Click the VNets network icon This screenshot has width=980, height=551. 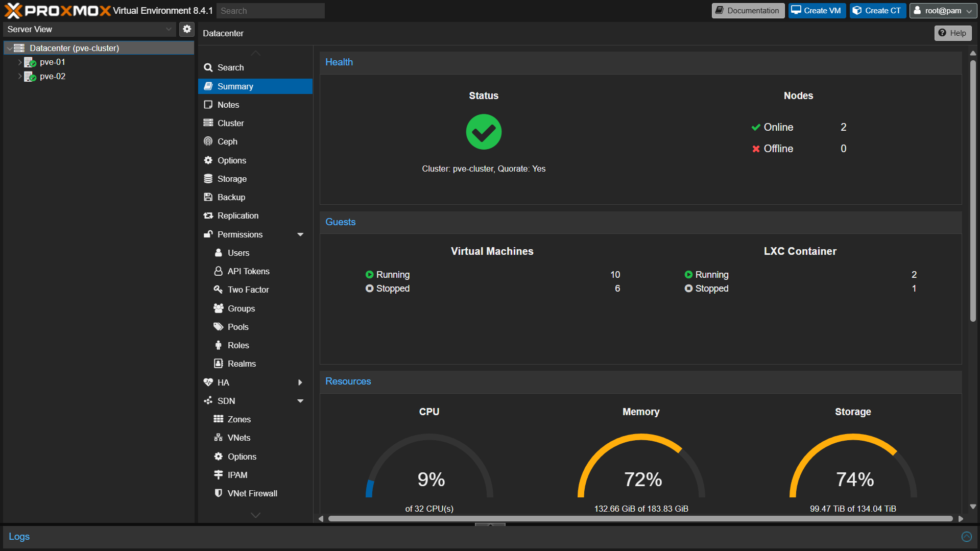click(219, 438)
